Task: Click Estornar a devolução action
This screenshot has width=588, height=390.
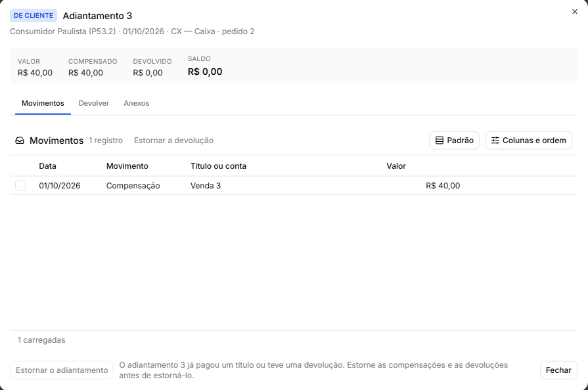Action: pyautogui.click(x=173, y=141)
